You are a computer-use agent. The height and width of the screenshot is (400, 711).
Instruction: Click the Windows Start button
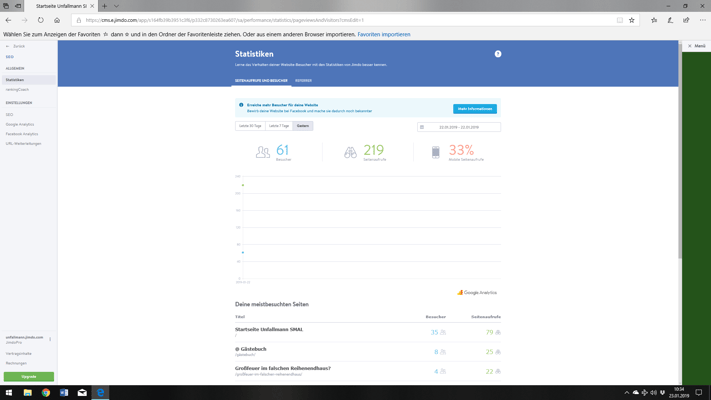[9, 393]
